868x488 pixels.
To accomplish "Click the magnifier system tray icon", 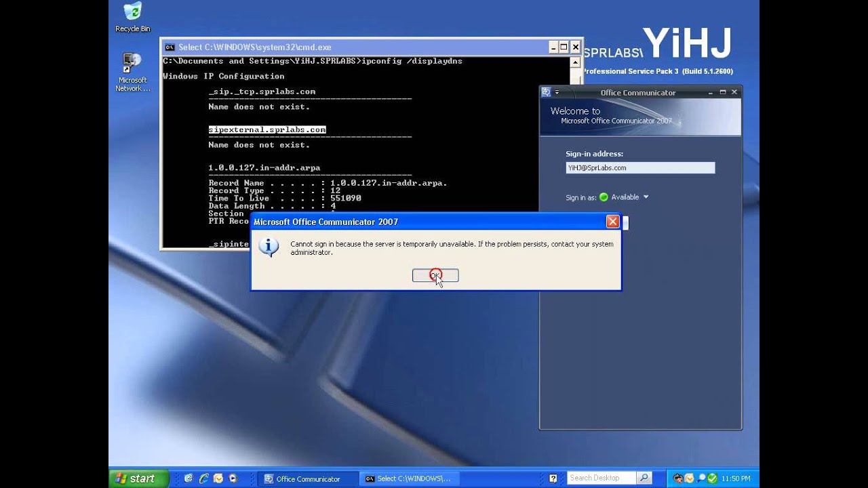I will 701,479.
